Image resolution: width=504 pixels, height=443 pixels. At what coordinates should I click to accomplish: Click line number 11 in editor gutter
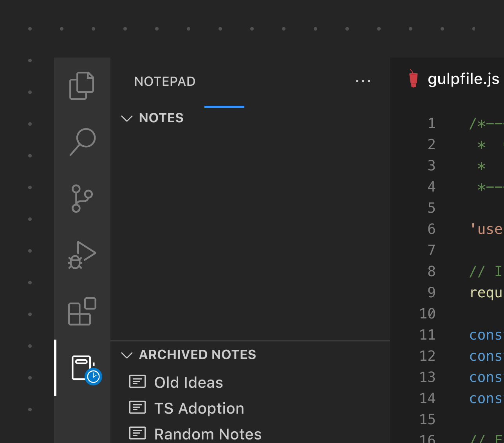pyautogui.click(x=427, y=335)
